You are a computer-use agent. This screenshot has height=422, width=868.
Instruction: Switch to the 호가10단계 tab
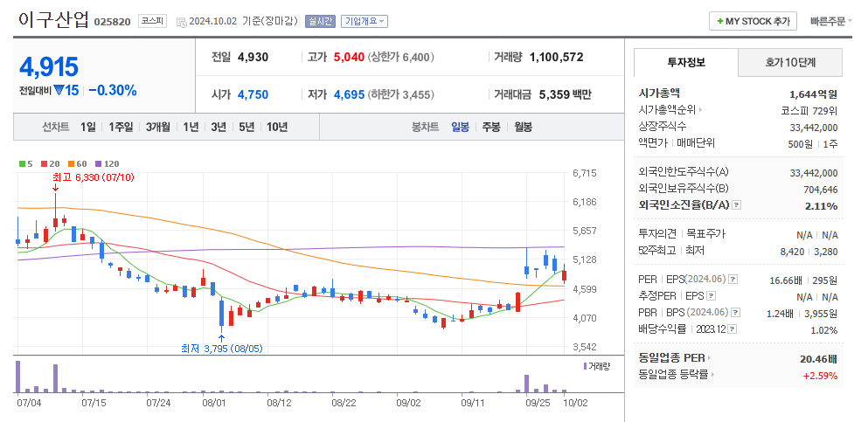point(790,63)
